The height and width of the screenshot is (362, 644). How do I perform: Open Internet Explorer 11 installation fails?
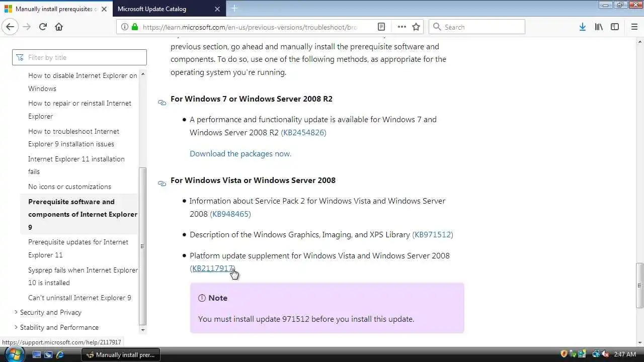click(76, 165)
